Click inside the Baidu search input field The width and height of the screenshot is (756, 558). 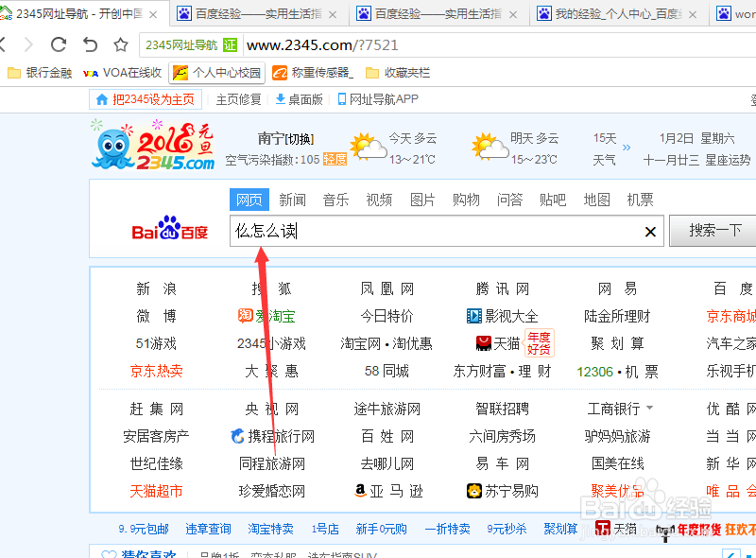pyautogui.click(x=425, y=230)
